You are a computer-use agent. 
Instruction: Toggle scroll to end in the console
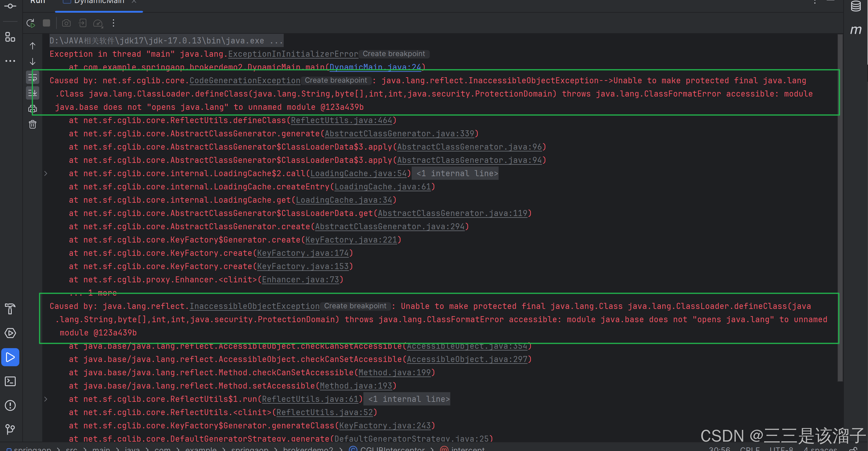32,93
